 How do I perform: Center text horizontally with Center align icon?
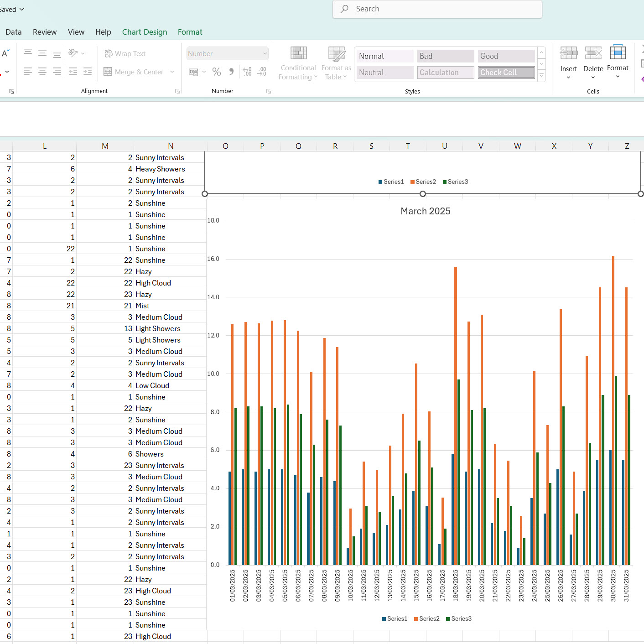click(x=42, y=72)
